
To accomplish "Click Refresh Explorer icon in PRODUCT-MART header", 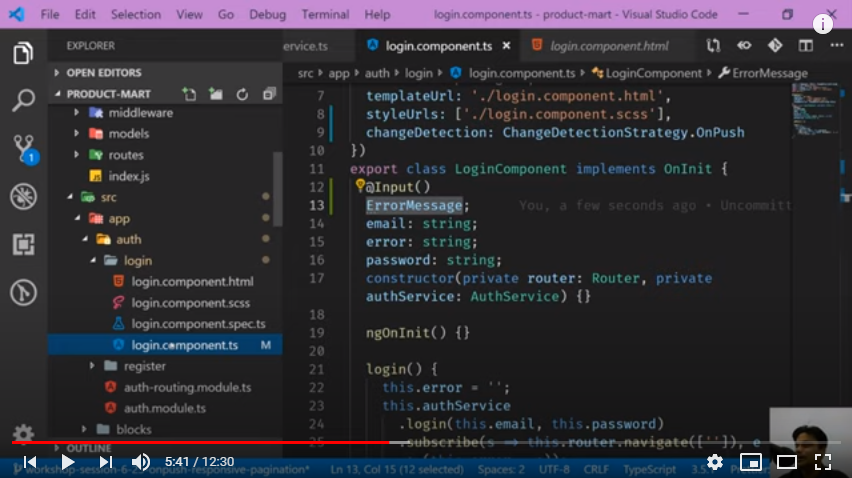I will [x=242, y=94].
